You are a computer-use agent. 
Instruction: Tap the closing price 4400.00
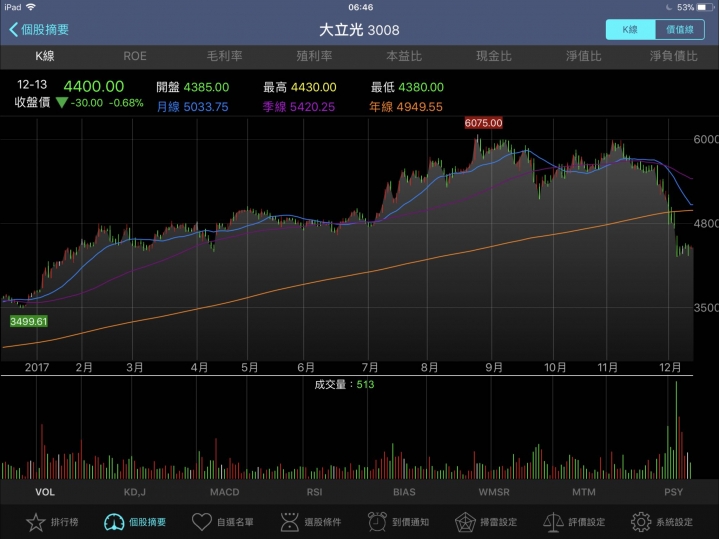pyautogui.click(x=94, y=86)
